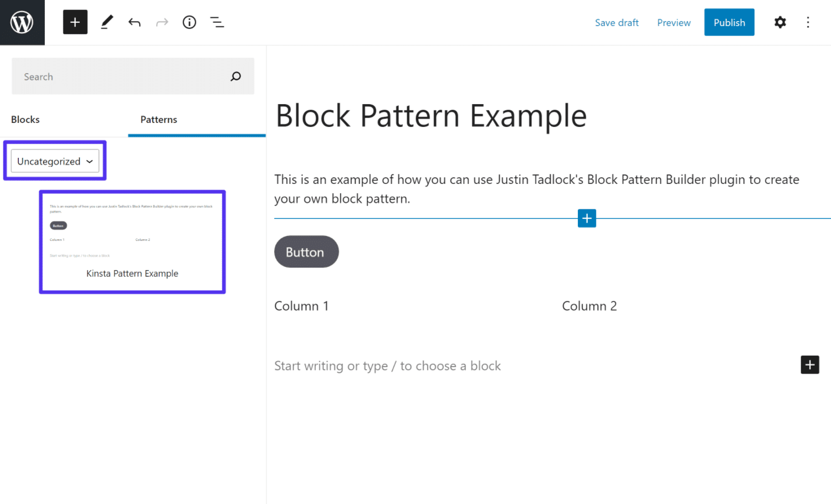The width and height of the screenshot is (831, 504).
Task: Open the block inserter with the plus icon
Action: (x=75, y=22)
